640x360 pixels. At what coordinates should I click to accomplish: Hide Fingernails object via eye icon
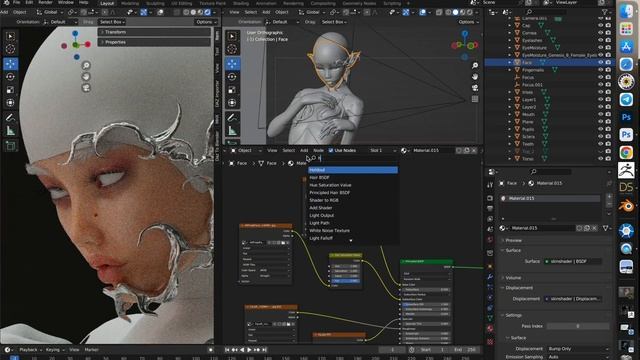click(x=600, y=70)
